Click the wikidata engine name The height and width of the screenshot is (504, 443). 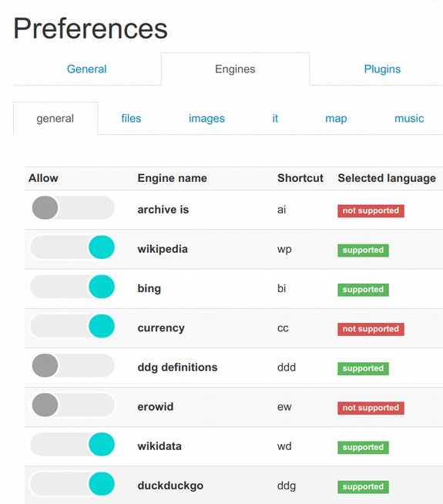point(159,446)
